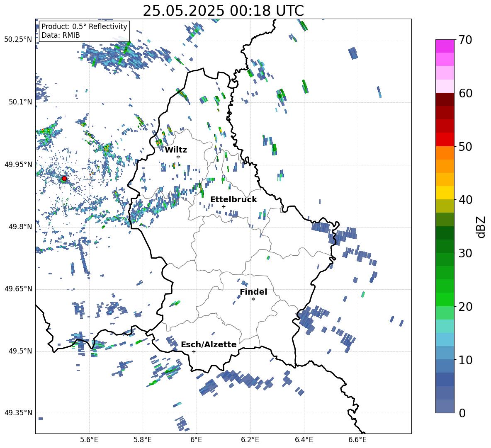Click the dBZ colorbar axis label
The image size is (491, 448).
(481, 227)
